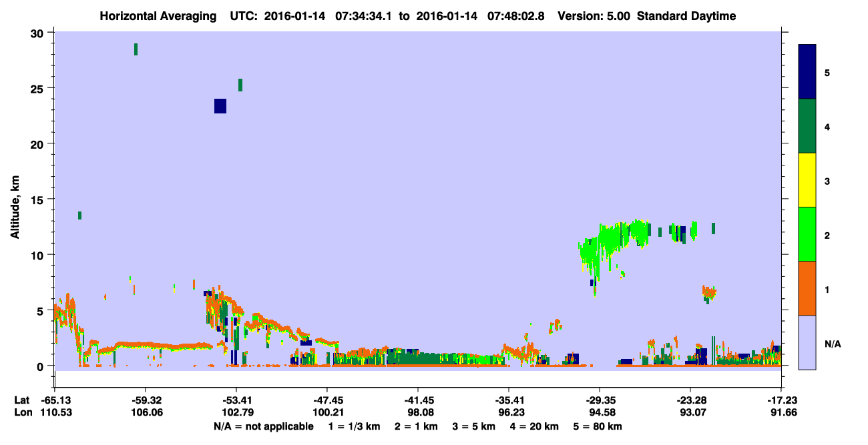Screen dimensions: 868x445
Task: Click the legend entry '5 = 80 km'
Action: pos(598,426)
